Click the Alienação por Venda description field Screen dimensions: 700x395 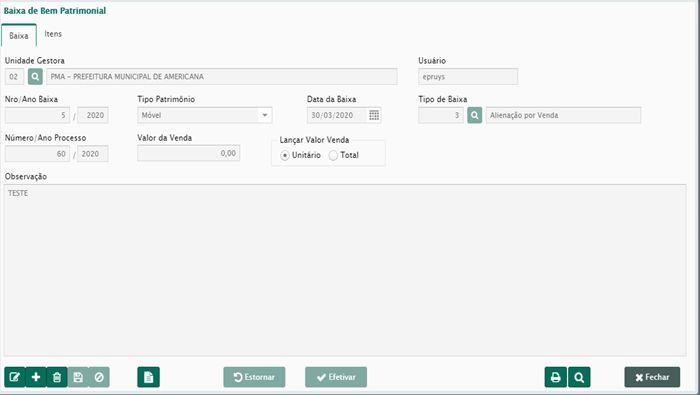(x=563, y=115)
